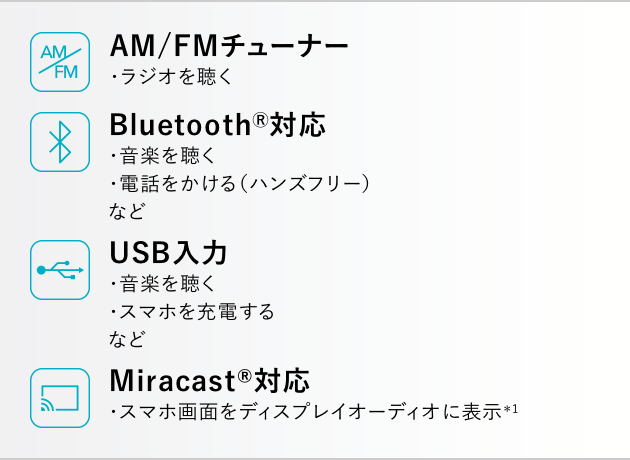This screenshot has width=630, height=460.
Task: Click など below the Bluetooth features
Action: tap(127, 211)
